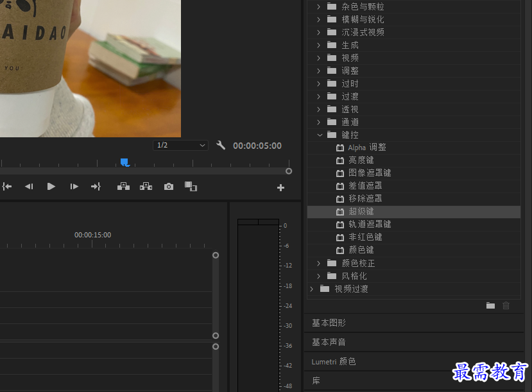
Task: Select the 亮度键 effect
Action: pos(414,160)
